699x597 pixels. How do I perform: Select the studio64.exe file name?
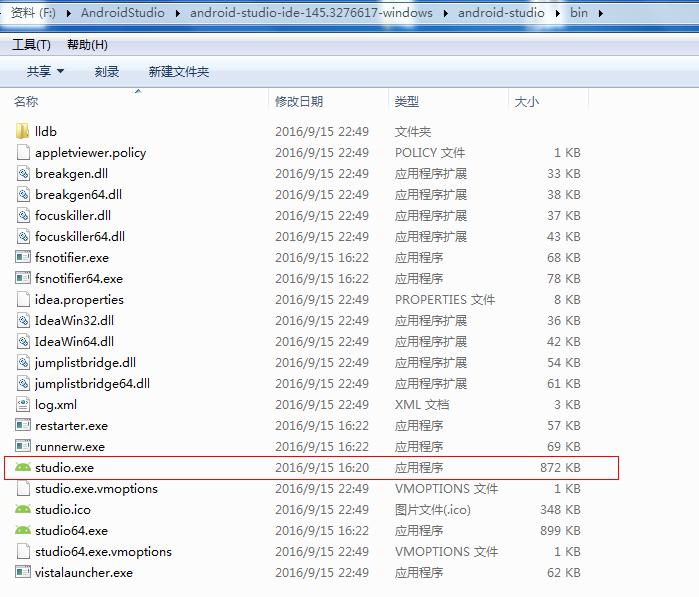[x=71, y=530]
